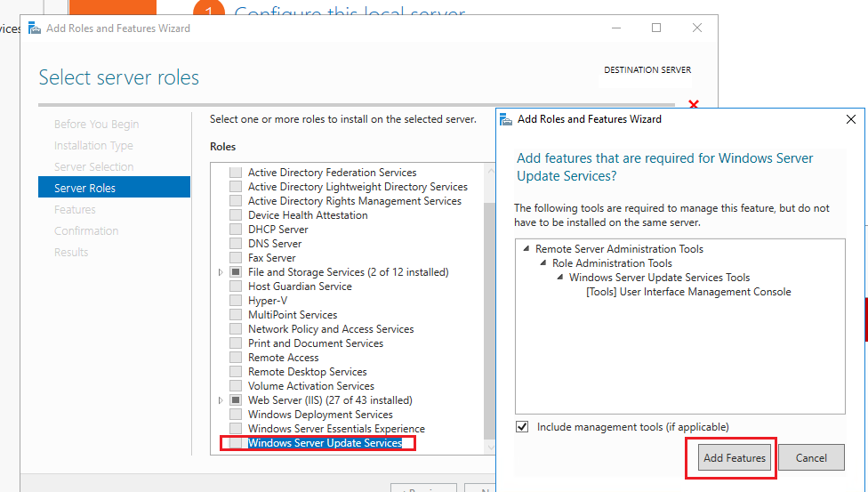Check Print and Document Services

click(x=236, y=343)
